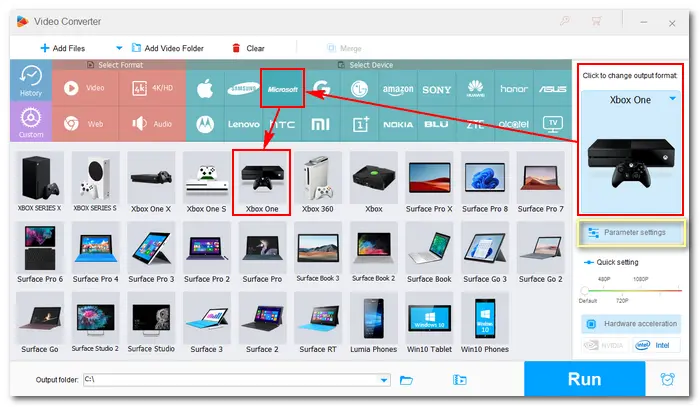Viewport: 700px width, 407px height.
Task: Choose the Lenovo device brand
Action: pos(243,124)
